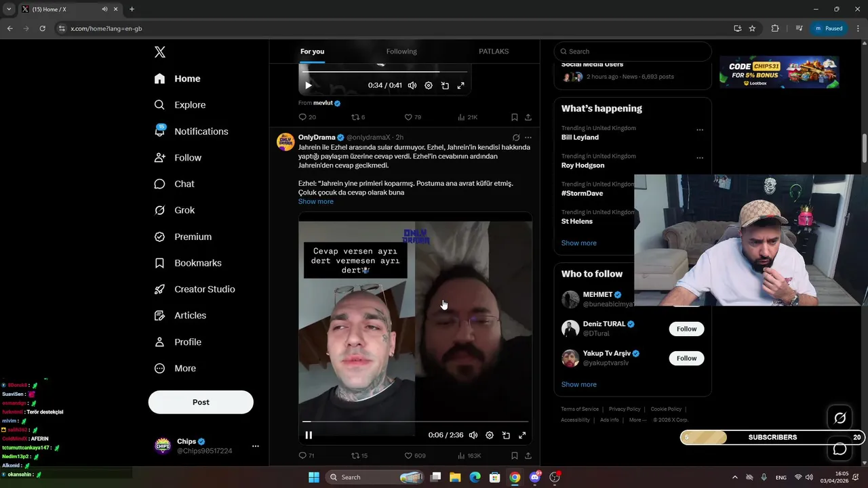View analytics showing 21K views
Screen dimensions: 868x488
tap(468, 117)
